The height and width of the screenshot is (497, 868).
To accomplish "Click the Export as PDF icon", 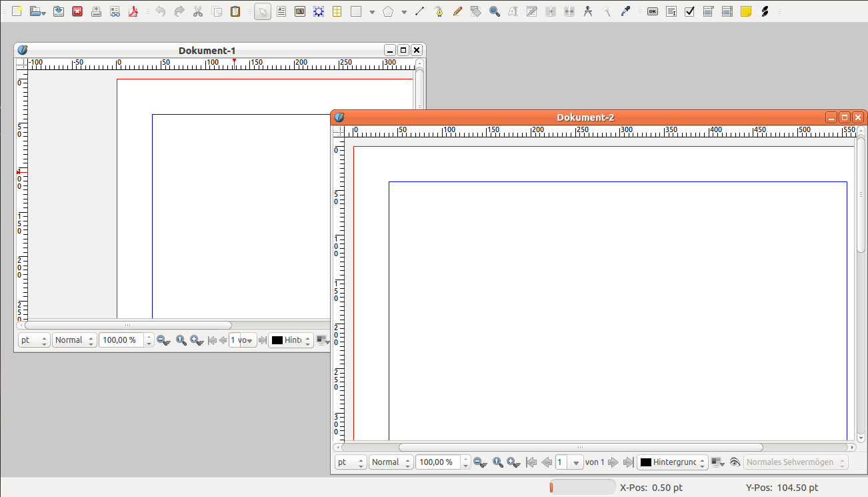I will tap(133, 11).
